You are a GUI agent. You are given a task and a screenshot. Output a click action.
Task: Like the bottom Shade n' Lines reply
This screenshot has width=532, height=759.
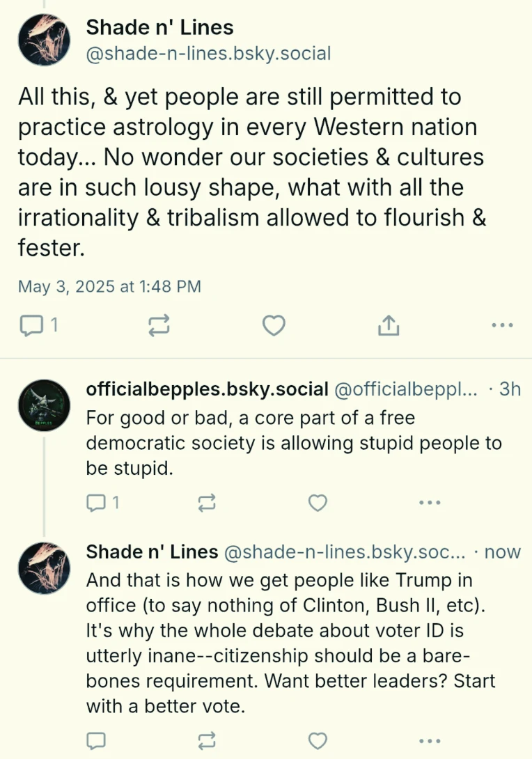pos(318,741)
